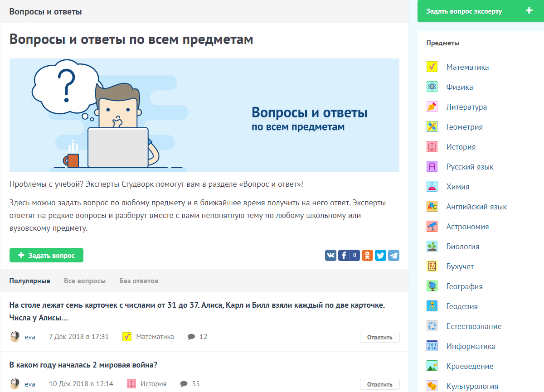Click the VK share icon

click(330, 255)
